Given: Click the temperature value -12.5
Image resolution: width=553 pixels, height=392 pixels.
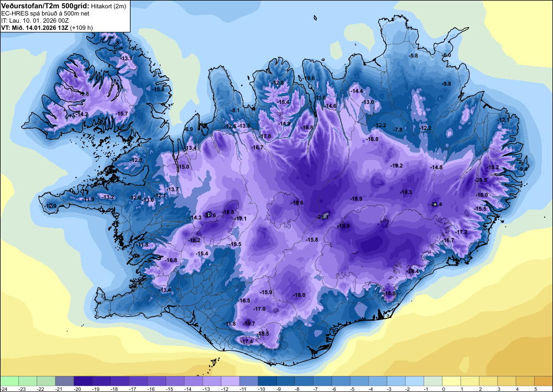Looking at the screenshot, I should coord(230,127).
